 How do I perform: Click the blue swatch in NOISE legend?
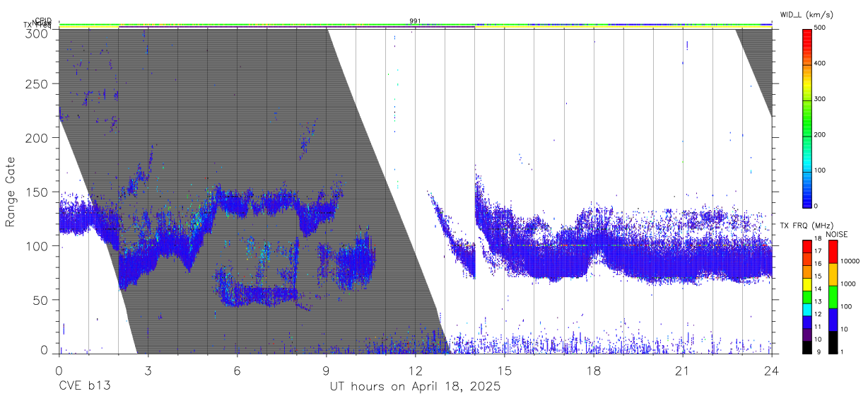(x=833, y=319)
